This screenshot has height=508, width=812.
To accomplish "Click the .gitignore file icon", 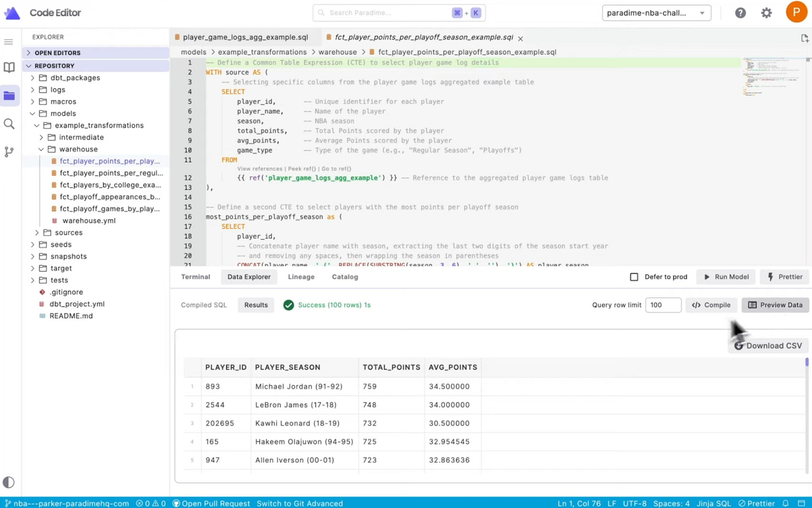I will tap(42, 292).
